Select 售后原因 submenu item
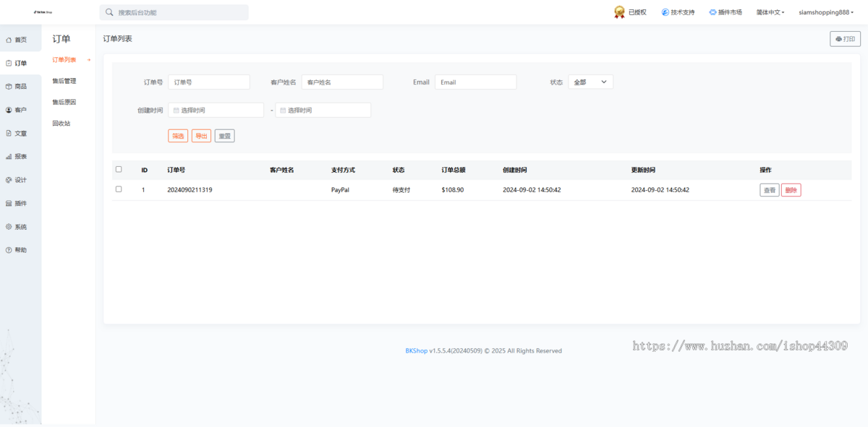This screenshot has height=427, width=868. click(64, 103)
